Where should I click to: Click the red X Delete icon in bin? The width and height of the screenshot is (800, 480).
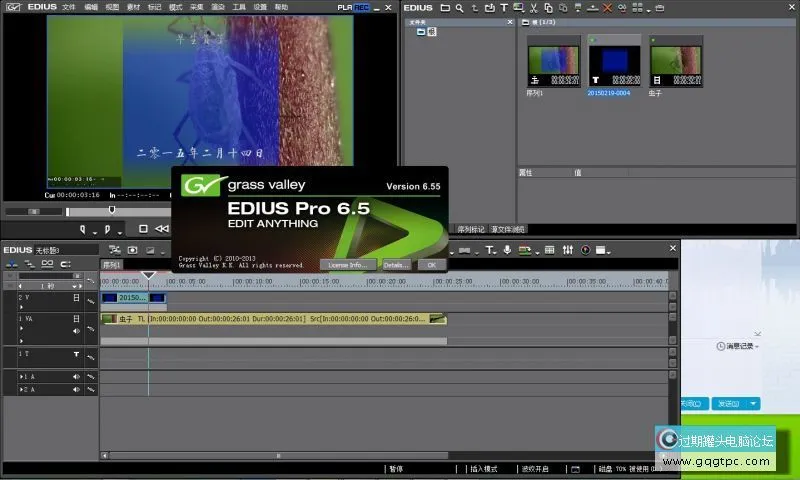point(607,8)
